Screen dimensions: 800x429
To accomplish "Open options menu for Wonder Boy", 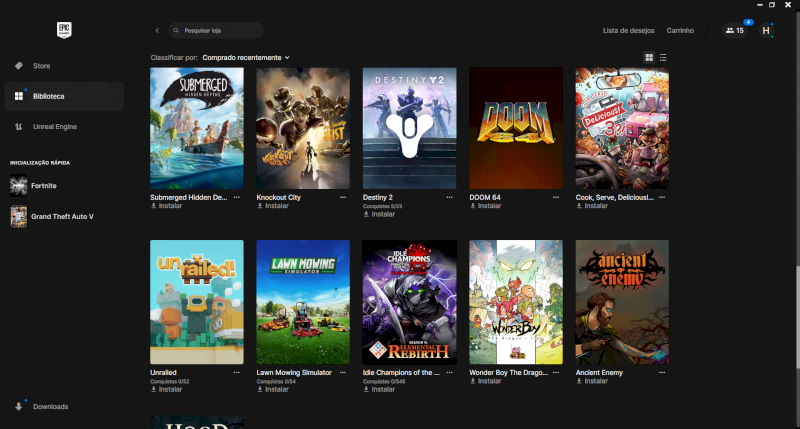I will [x=556, y=373].
